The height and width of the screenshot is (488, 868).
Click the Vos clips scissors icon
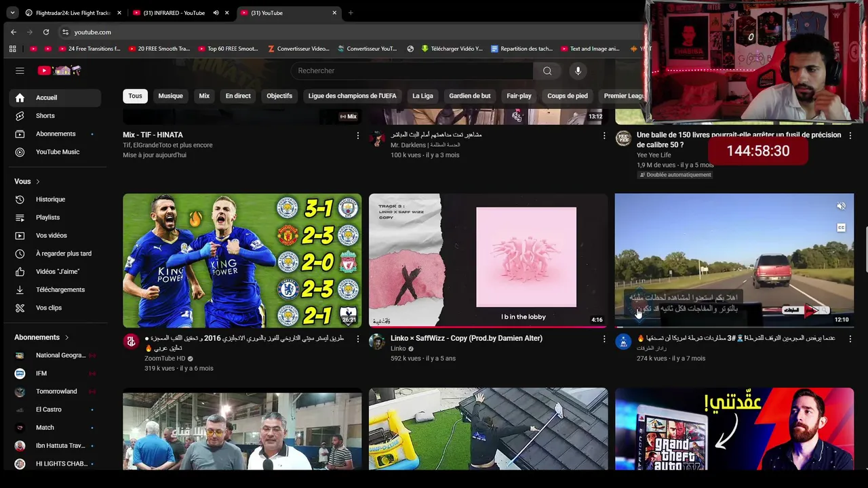click(20, 308)
